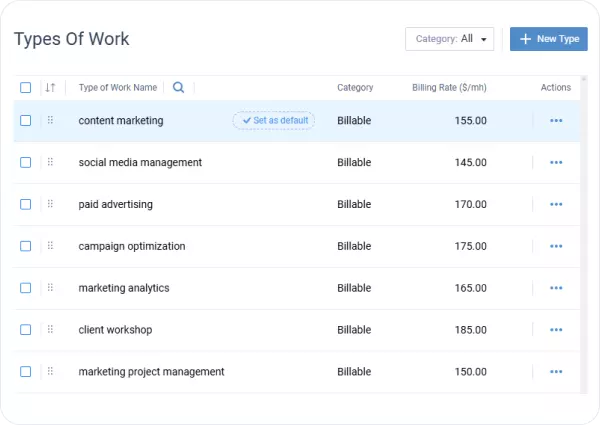Click drag handle of marketing project management row
This screenshot has height=425, width=600.
coord(50,371)
